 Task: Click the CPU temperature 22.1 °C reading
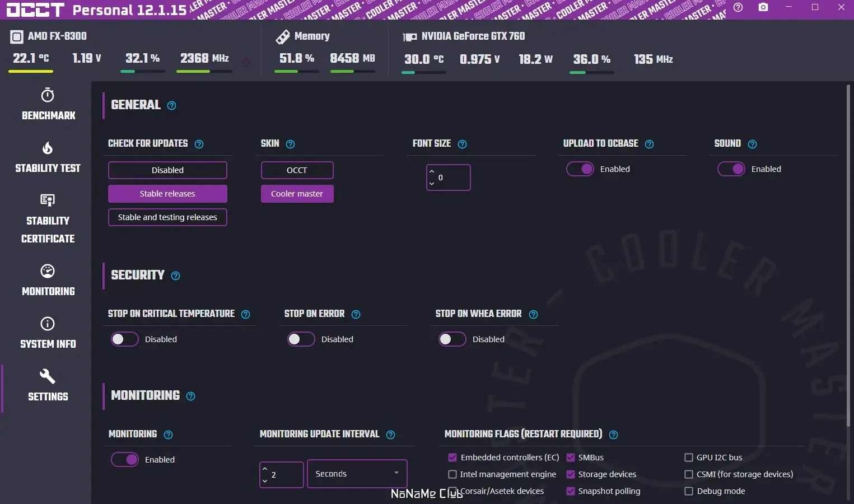[x=31, y=58]
